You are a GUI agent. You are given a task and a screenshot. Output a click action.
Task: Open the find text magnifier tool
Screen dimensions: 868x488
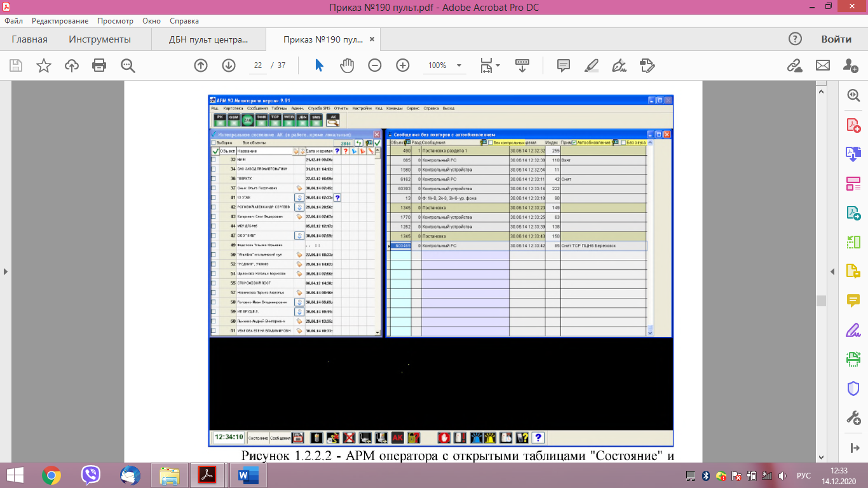tap(128, 65)
